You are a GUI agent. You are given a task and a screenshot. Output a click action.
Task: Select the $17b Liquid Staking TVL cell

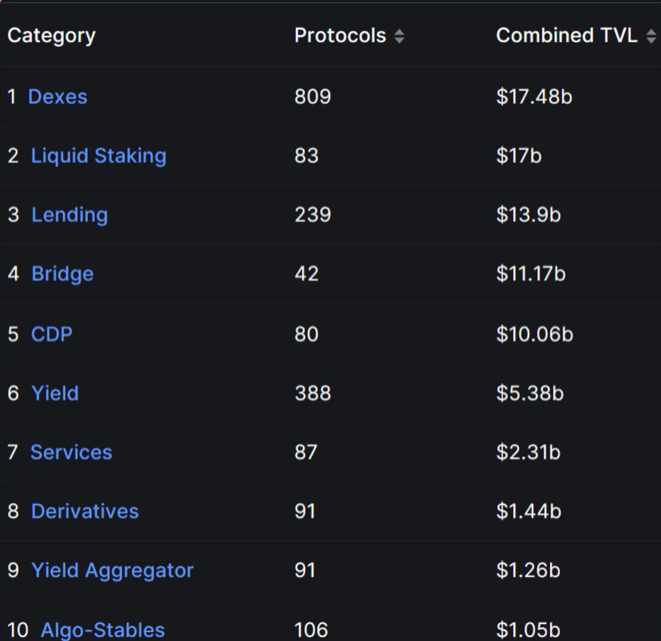point(519,156)
